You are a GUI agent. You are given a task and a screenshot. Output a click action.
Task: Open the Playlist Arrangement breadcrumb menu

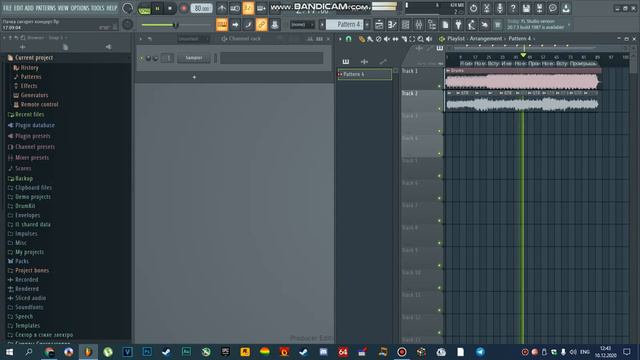485,38
